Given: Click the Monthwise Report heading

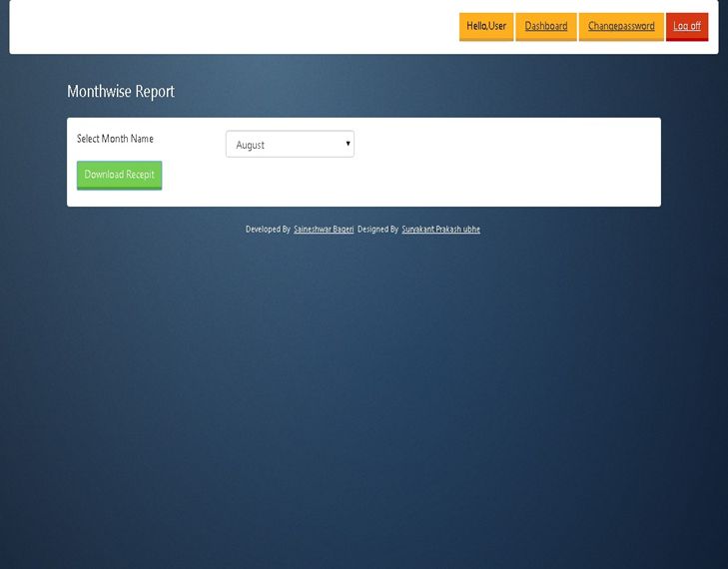Looking at the screenshot, I should pos(121,91).
